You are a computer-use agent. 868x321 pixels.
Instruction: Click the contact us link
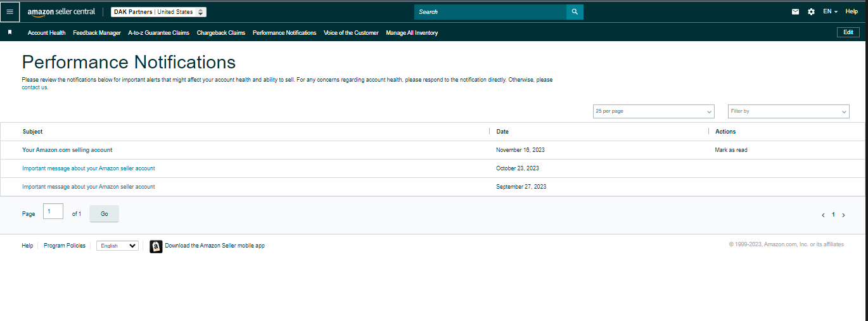click(35, 87)
